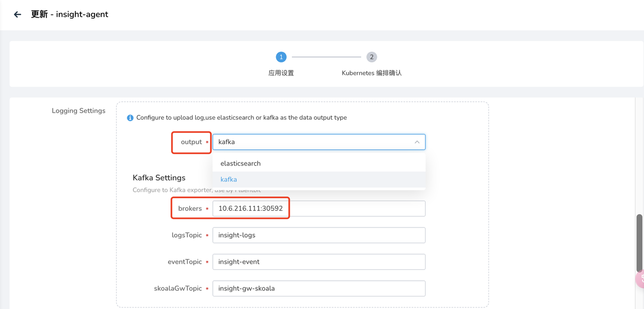Click the back arrow beside 更新 title
This screenshot has height=309, width=644.
(18, 15)
